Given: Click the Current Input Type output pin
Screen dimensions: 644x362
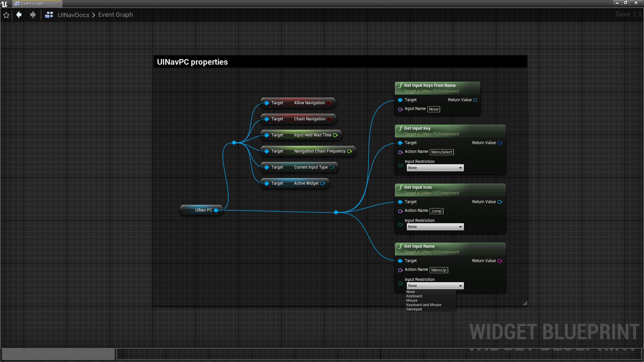Looking at the screenshot, I should point(332,167).
